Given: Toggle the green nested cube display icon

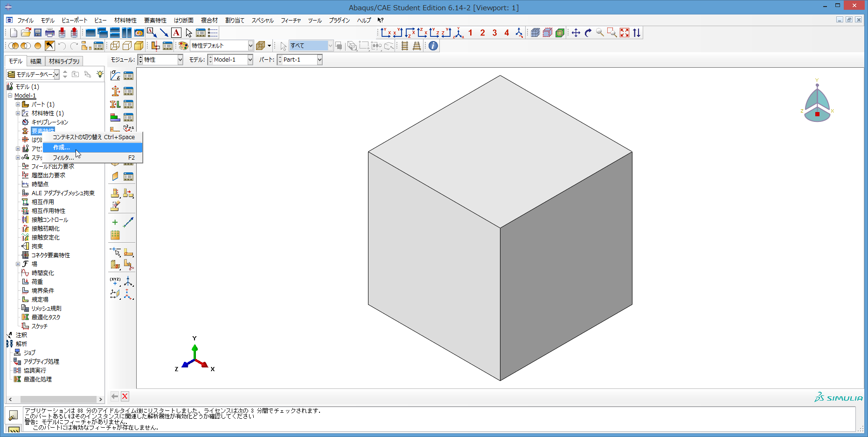Looking at the screenshot, I should pos(560,33).
